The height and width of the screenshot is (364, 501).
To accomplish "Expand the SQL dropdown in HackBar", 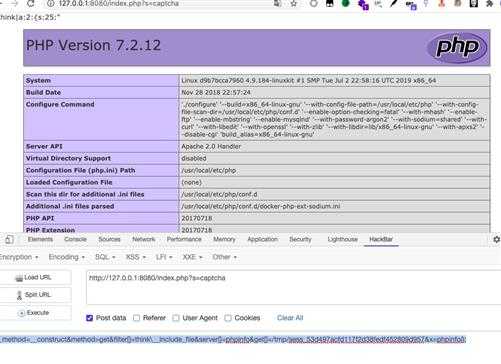I will point(105,257).
